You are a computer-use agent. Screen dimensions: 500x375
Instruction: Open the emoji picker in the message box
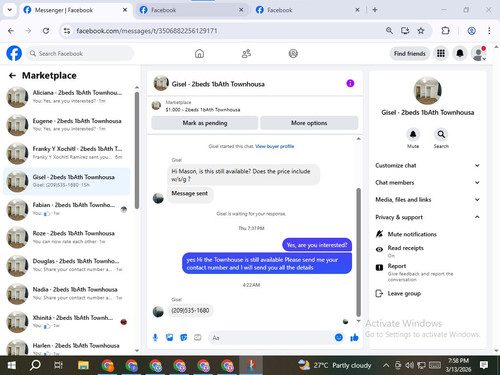(x=339, y=337)
